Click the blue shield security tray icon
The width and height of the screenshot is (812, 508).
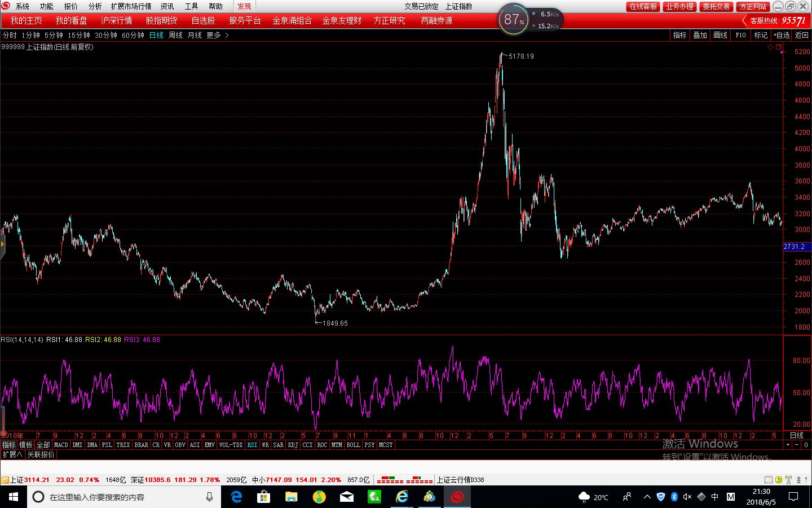coord(661,497)
